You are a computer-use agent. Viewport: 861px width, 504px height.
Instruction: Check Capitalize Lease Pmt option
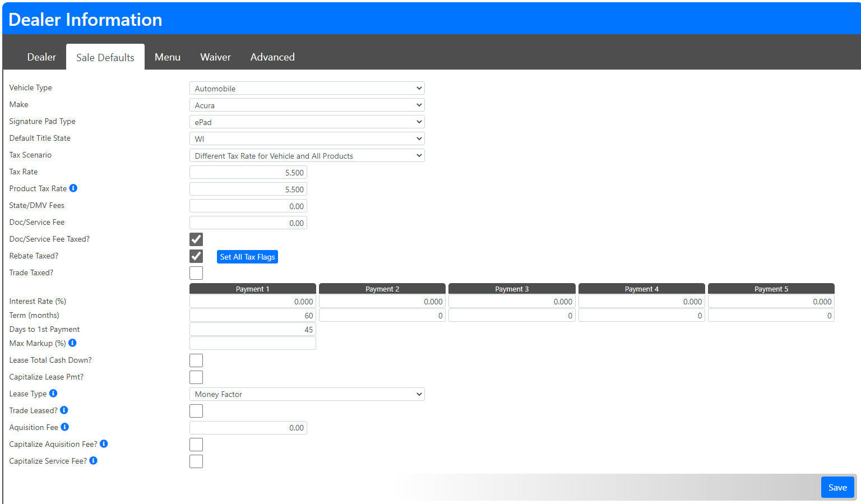pyautogui.click(x=196, y=377)
